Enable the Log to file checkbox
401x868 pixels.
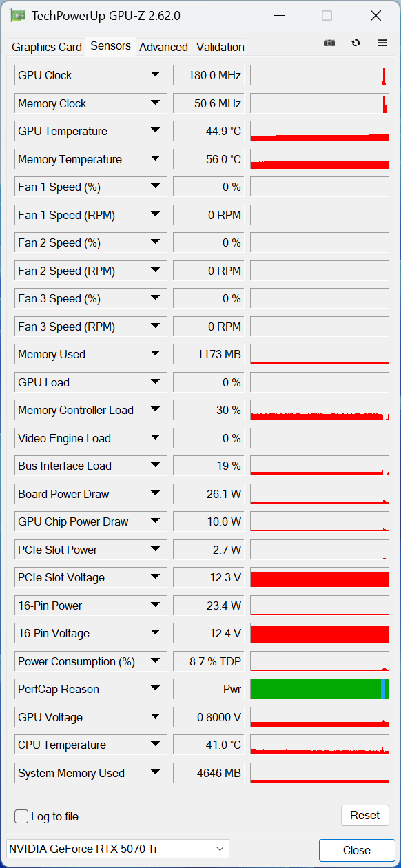(x=21, y=816)
